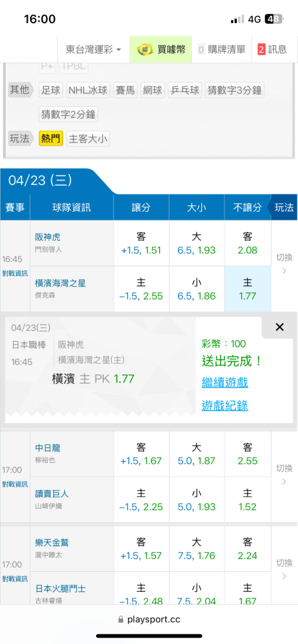Open 讀賣巨人 team link
298x644 pixels.
coord(52,494)
